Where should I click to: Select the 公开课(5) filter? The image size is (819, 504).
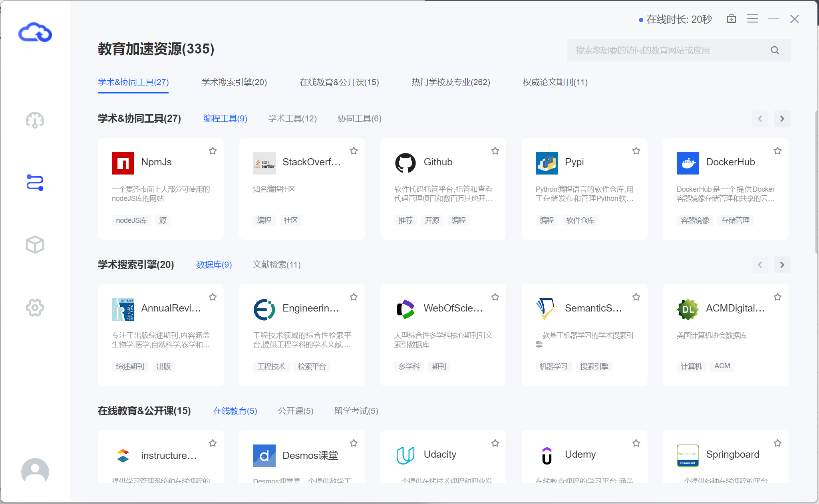296,411
